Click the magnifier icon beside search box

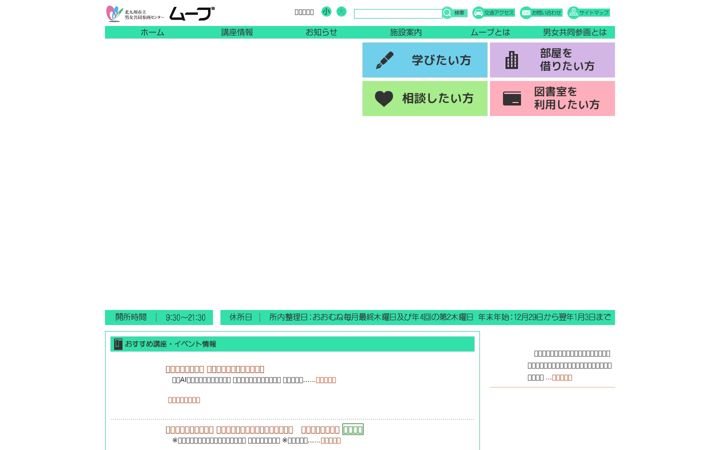pos(447,13)
